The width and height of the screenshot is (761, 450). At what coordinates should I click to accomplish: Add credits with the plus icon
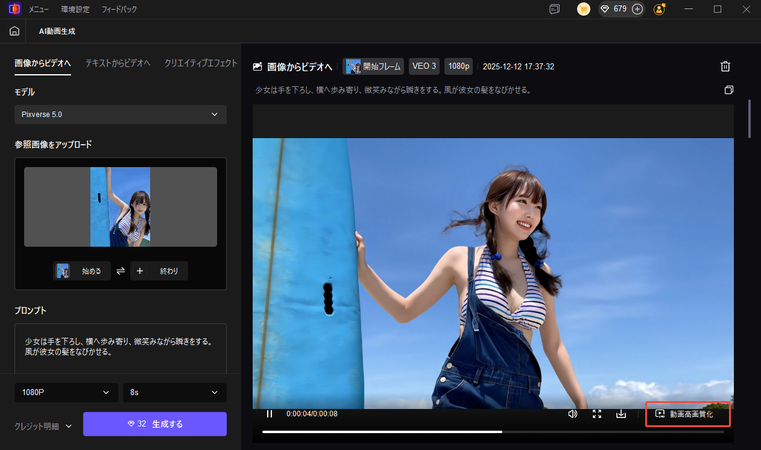(637, 9)
